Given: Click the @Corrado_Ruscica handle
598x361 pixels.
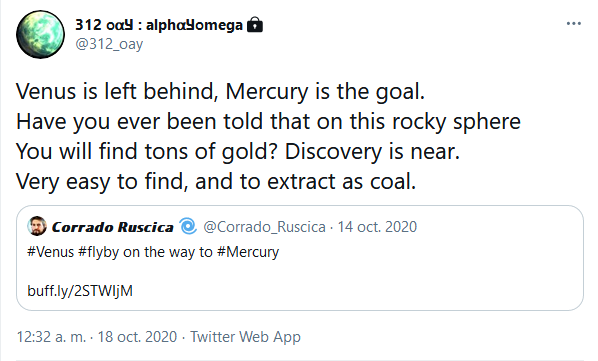Looking at the screenshot, I should [x=264, y=227].
